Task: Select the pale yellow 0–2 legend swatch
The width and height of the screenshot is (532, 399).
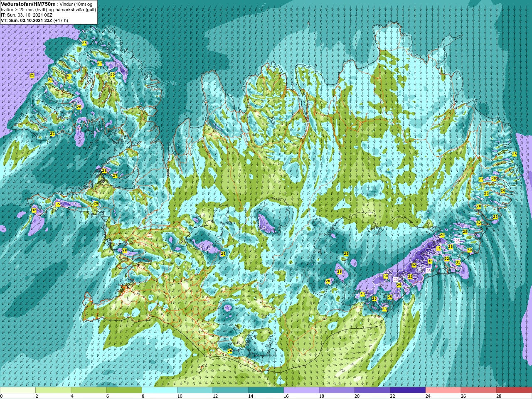Action: point(18,390)
